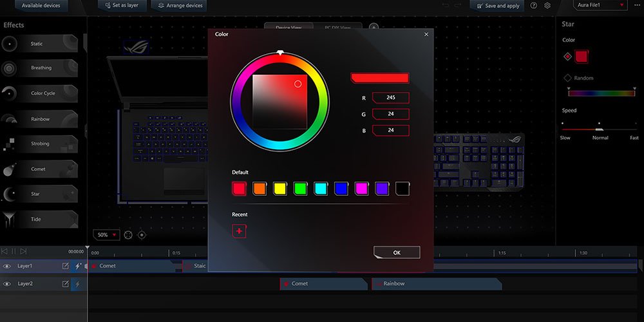Expand the 50% zoom level dropdown
Screen dimensions: 644x322
106,235
